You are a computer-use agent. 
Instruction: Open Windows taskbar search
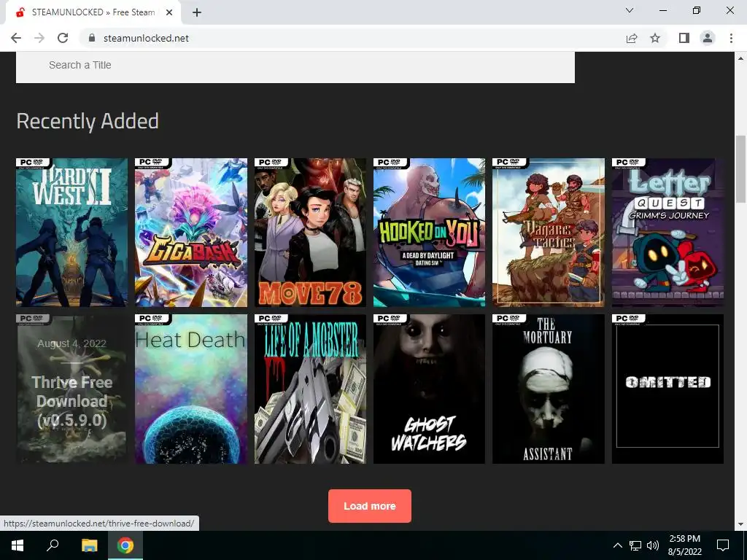pyautogui.click(x=53, y=545)
